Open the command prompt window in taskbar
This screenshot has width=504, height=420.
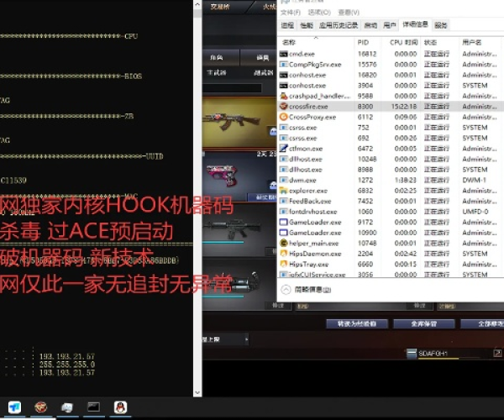(93, 407)
